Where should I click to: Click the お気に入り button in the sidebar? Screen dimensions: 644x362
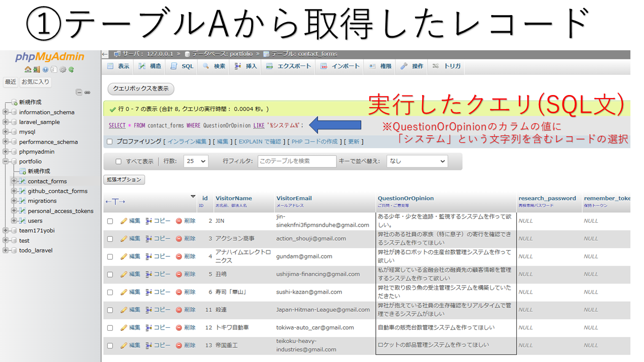click(35, 81)
